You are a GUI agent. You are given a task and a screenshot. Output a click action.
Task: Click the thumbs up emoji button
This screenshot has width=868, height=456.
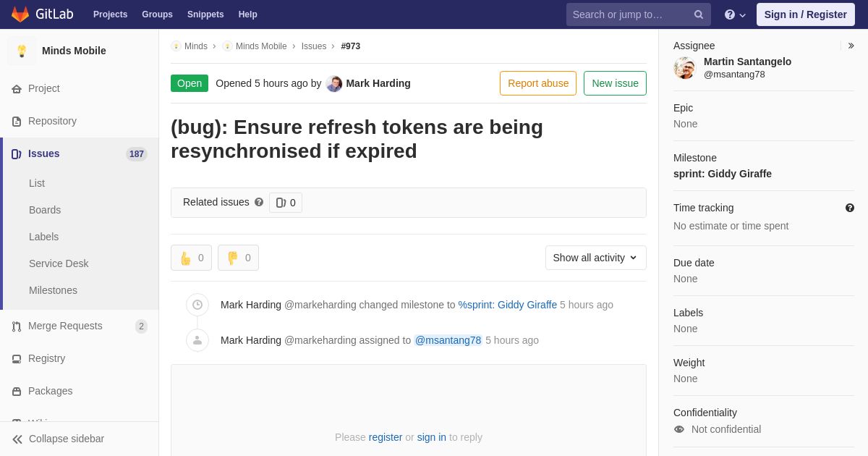[191, 258]
